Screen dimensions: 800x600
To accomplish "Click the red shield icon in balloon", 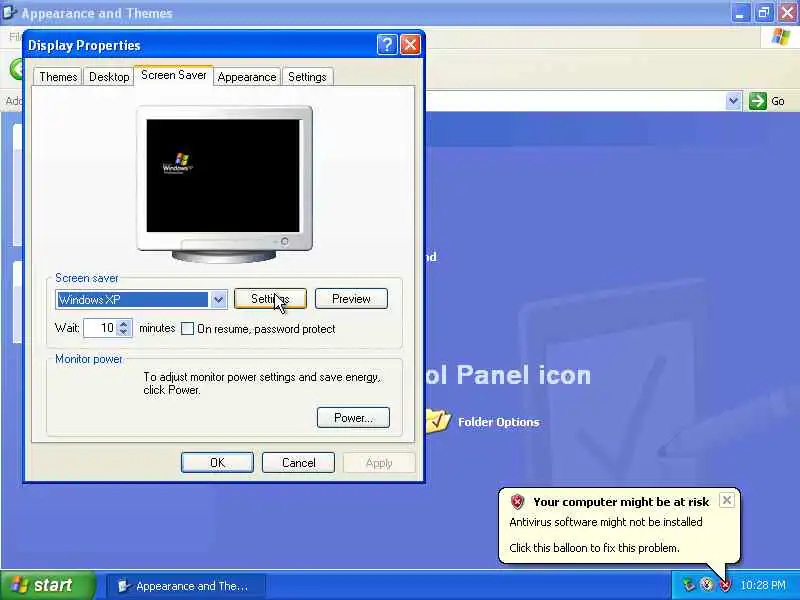I will pyautogui.click(x=517, y=502).
